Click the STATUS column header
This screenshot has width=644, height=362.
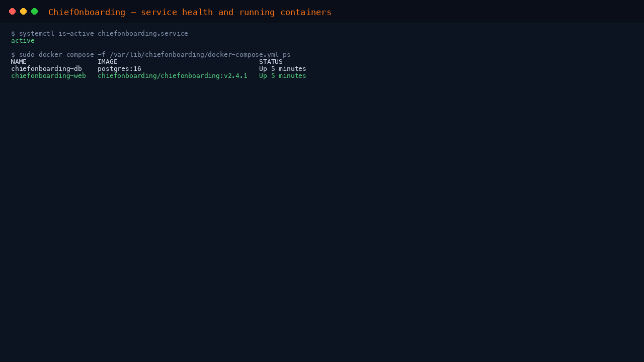pyautogui.click(x=271, y=62)
